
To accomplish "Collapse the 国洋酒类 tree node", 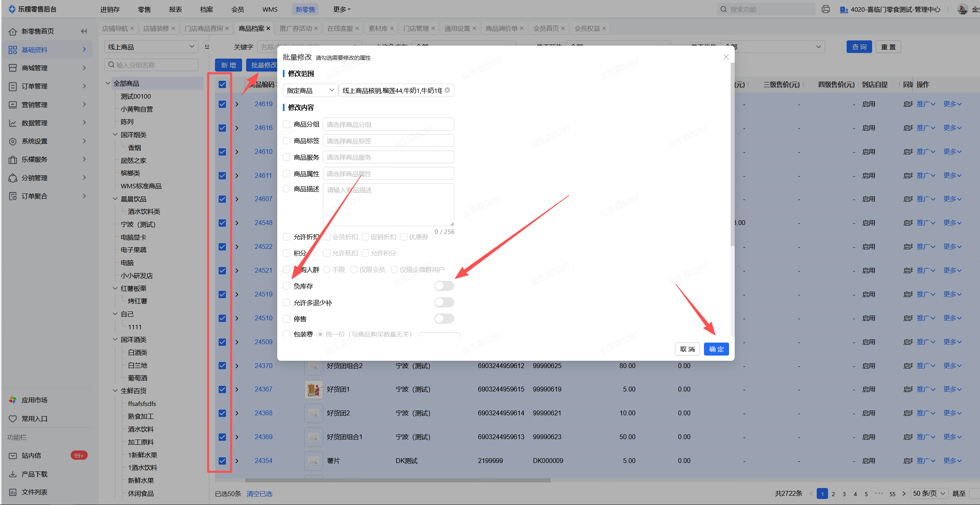I will [x=115, y=339].
